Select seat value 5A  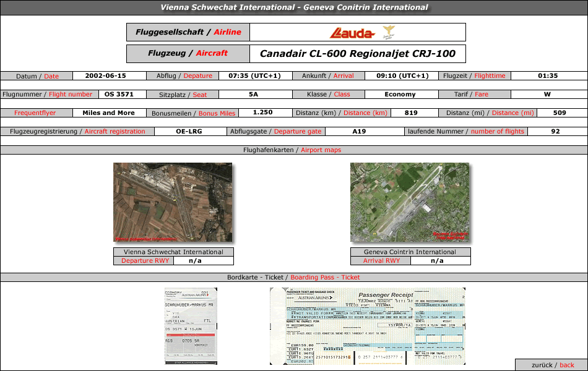pyautogui.click(x=254, y=94)
